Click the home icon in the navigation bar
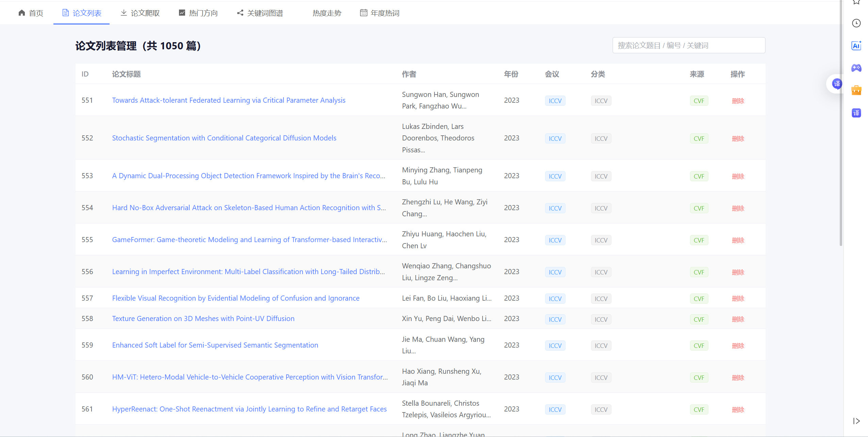Viewport: 868px width, 437px height. coord(22,13)
